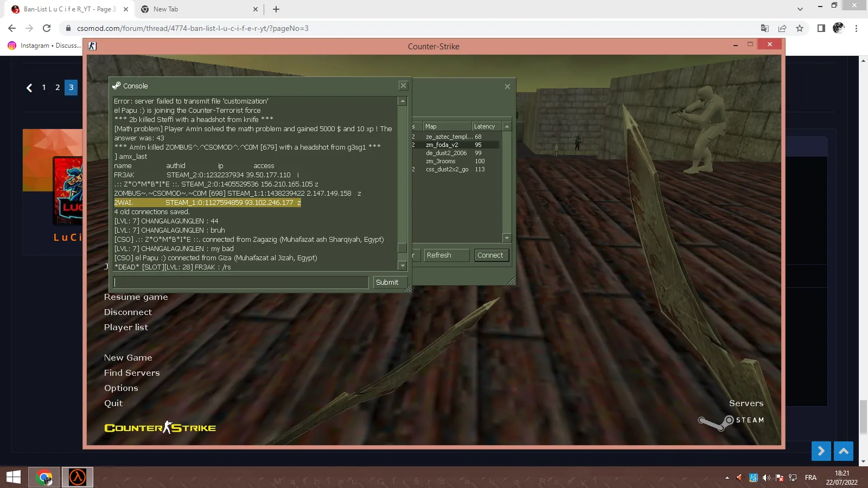
Task: Expand hidden system tray icons
Action: point(727,478)
